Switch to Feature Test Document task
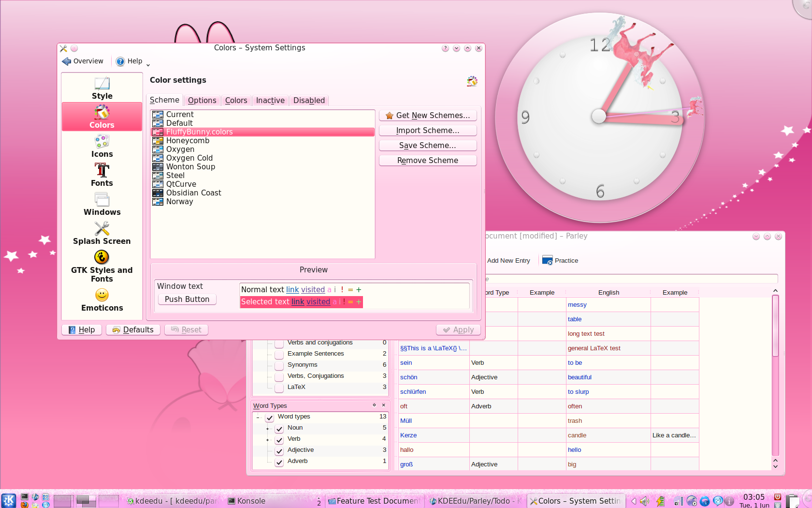 [x=374, y=501]
